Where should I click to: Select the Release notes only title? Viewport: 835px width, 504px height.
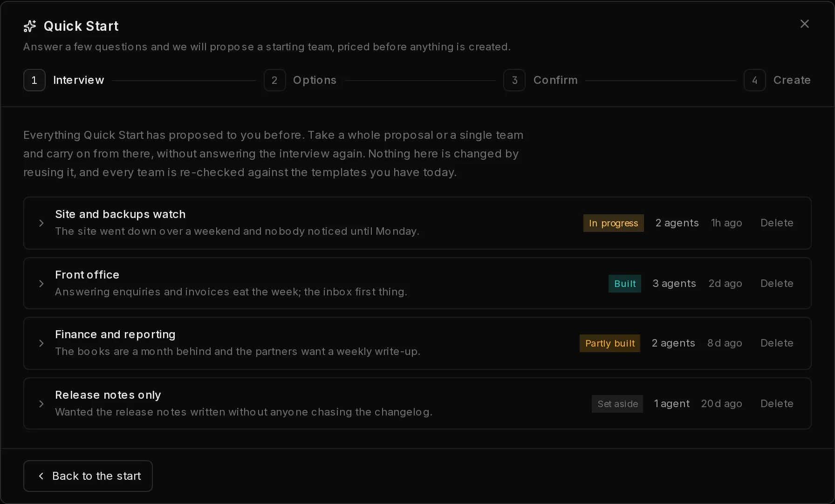tap(108, 395)
